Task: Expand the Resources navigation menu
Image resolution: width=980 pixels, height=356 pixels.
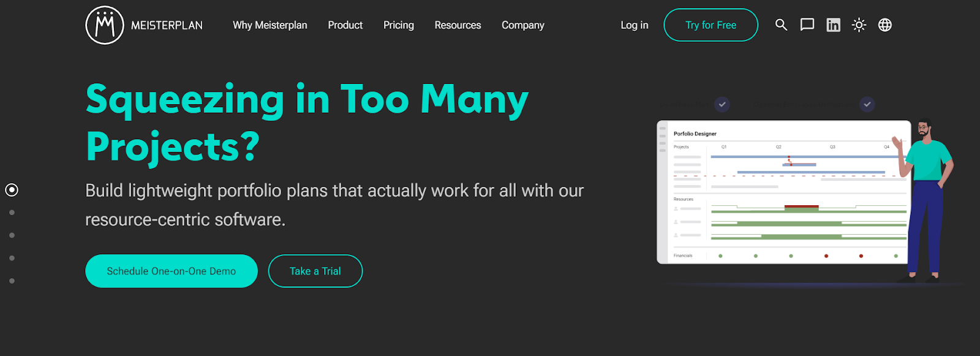Action: pyautogui.click(x=458, y=25)
